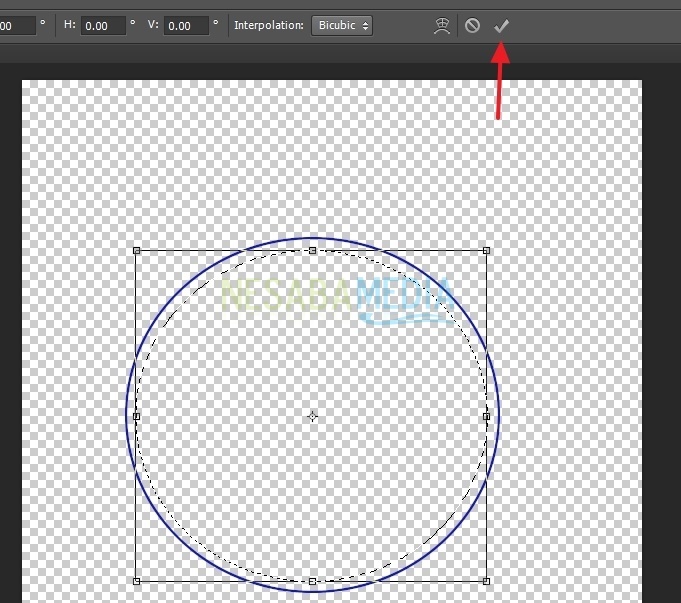This screenshot has height=603, width=681.
Task: Click the "V:" skew label
Action: tap(153, 24)
